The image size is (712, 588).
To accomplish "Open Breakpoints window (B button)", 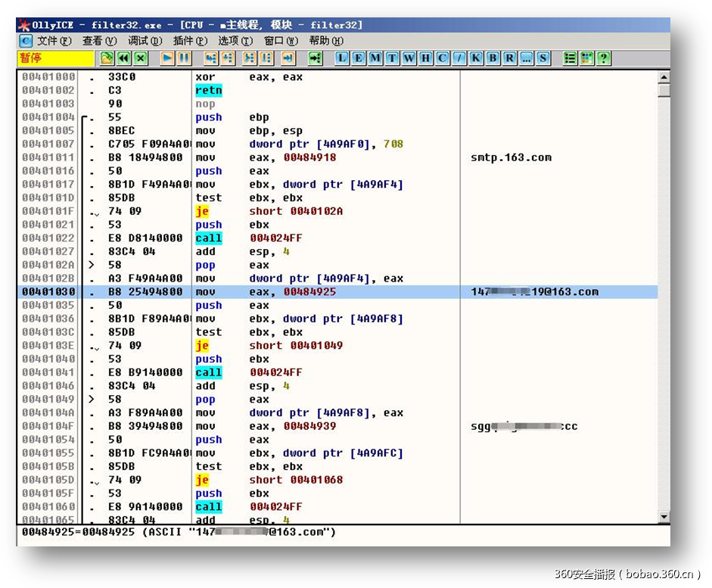I will point(493,58).
